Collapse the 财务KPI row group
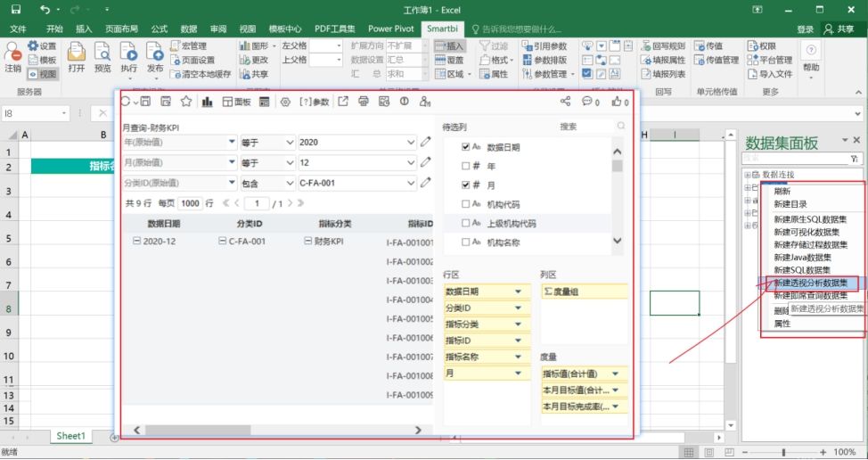This screenshot has height=460, width=868. (308, 241)
